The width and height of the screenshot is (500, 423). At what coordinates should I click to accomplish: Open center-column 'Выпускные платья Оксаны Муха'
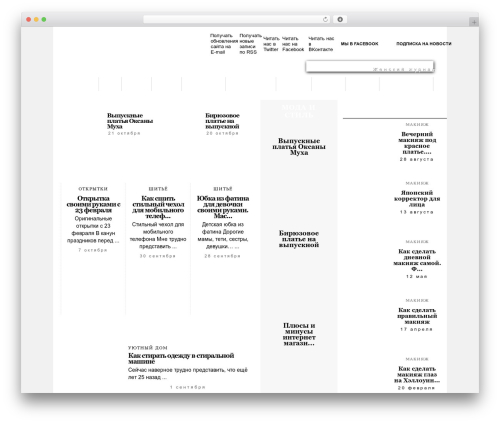pos(299,147)
